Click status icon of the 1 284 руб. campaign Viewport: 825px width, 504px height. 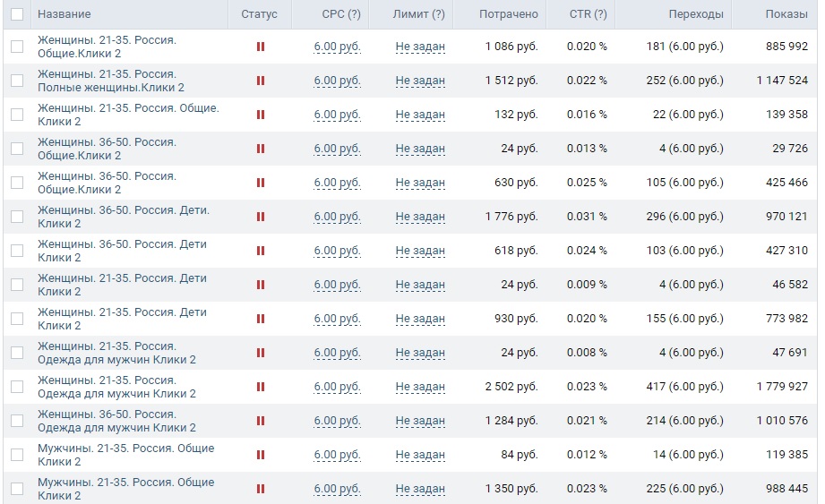click(x=261, y=421)
